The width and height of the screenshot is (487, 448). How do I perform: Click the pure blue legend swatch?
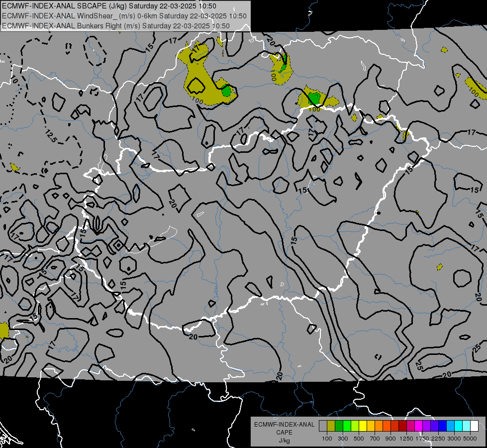click(x=443, y=426)
